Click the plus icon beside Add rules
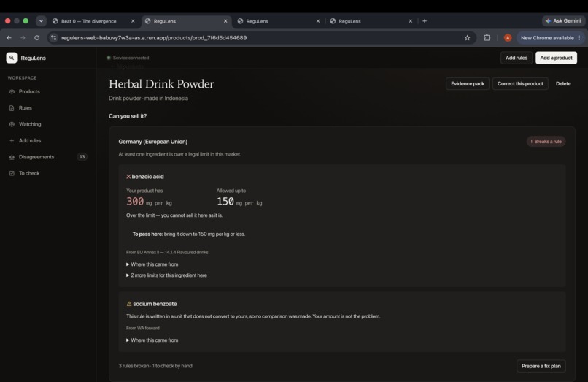 (x=12, y=140)
